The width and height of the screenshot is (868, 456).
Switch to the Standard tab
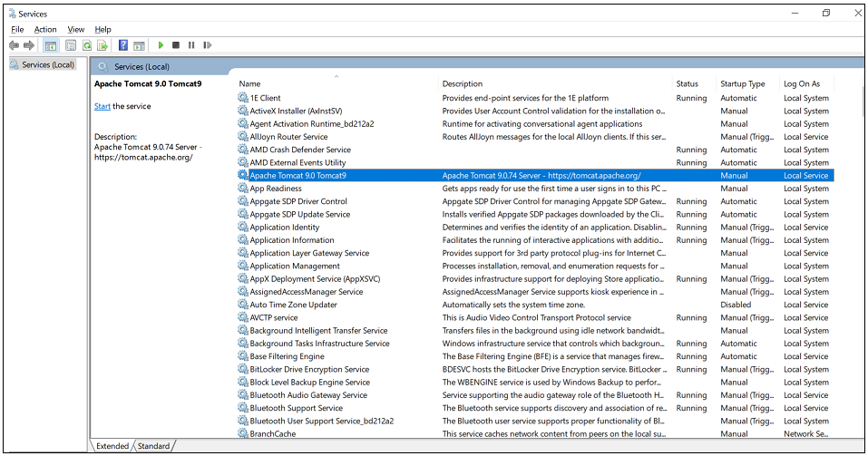pyautogui.click(x=153, y=446)
